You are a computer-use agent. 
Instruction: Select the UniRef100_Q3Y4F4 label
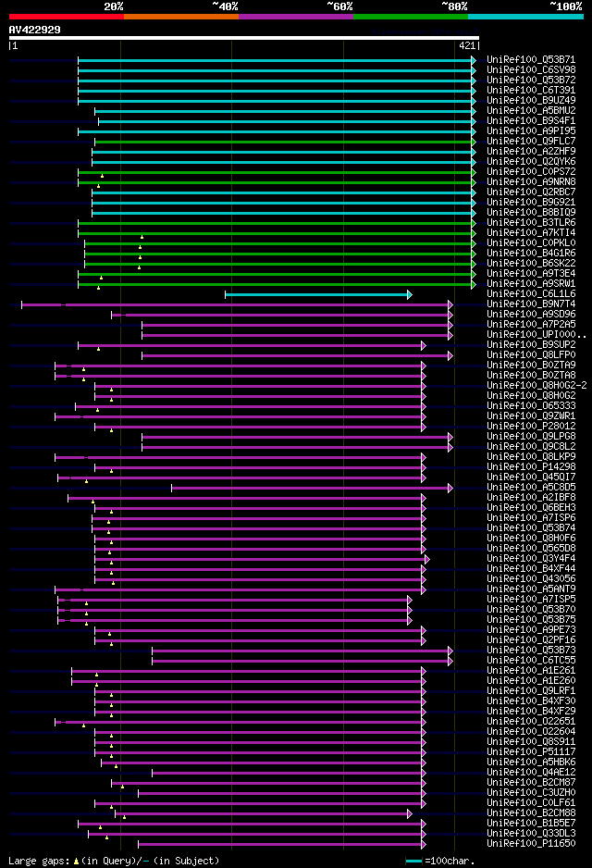(531, 558)
